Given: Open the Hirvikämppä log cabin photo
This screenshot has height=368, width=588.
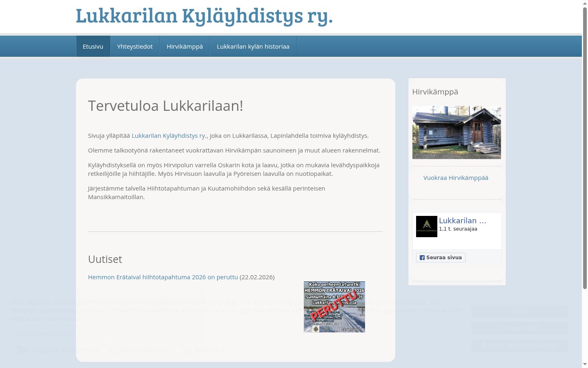Looking at the screenshot, I should (457, 132).
